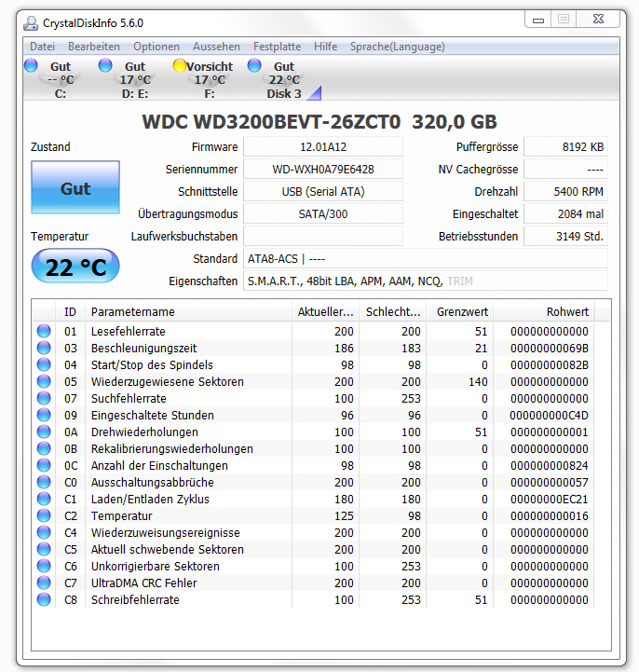
Task: Click status orb of Rekalibrierungswiederholungen row
Action: (x=44, y=448)
